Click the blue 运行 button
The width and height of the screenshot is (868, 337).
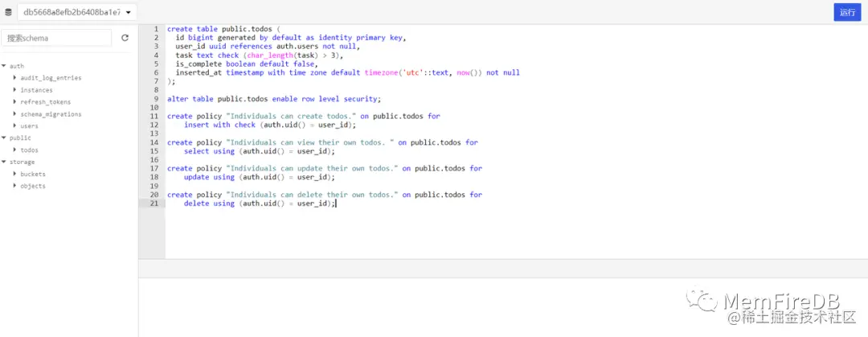click(x=848, y=12)
